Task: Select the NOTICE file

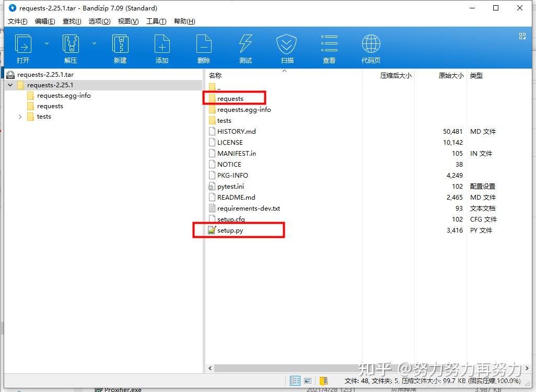Action: [229, 164]
